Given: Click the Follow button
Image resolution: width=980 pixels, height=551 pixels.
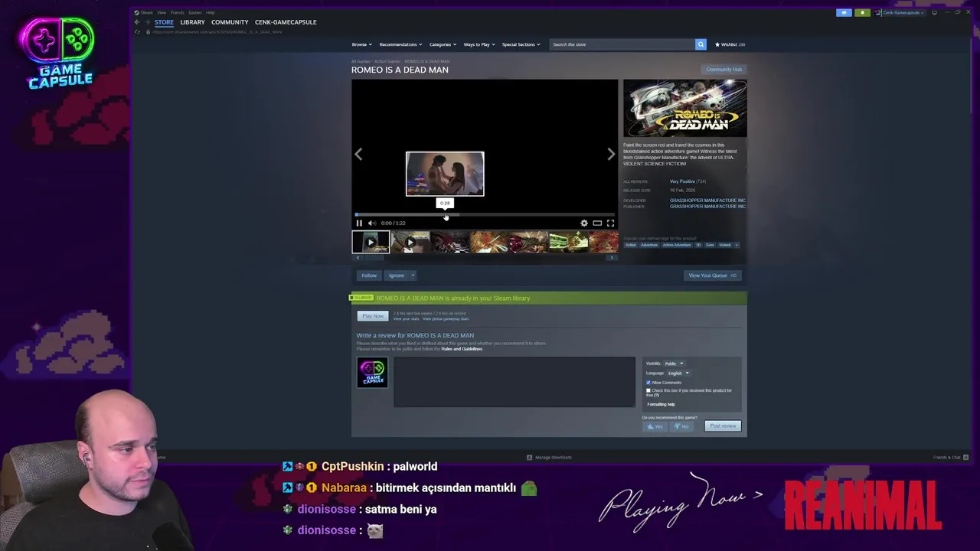Looking at the screenshot, I should [369, 275].
